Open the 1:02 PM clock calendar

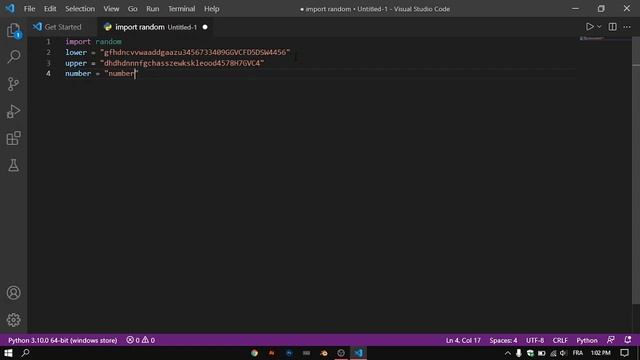600,353
